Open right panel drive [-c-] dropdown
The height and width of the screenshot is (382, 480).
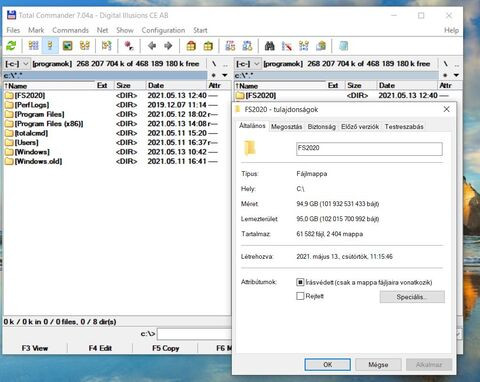tap(248, 64)
